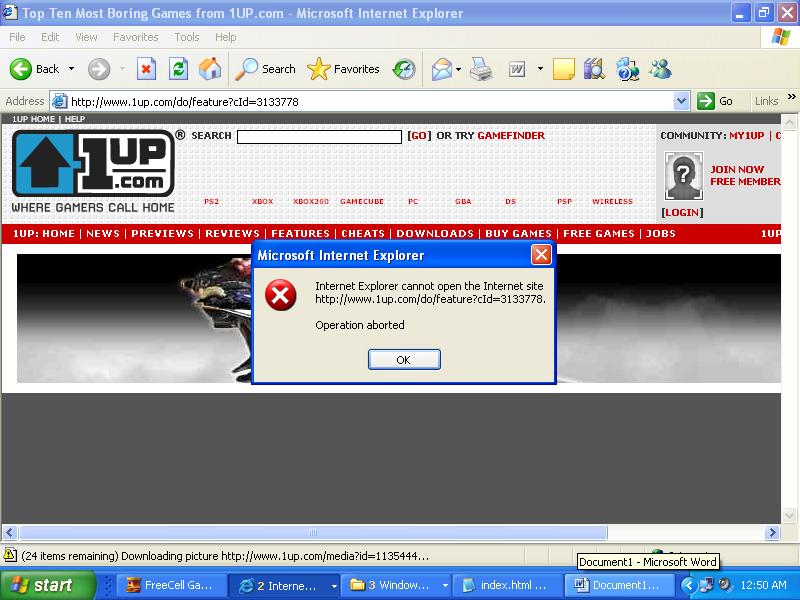Click the Windows Messenger people icon
This screenshot has height=600, width=800.
[660, 69]
